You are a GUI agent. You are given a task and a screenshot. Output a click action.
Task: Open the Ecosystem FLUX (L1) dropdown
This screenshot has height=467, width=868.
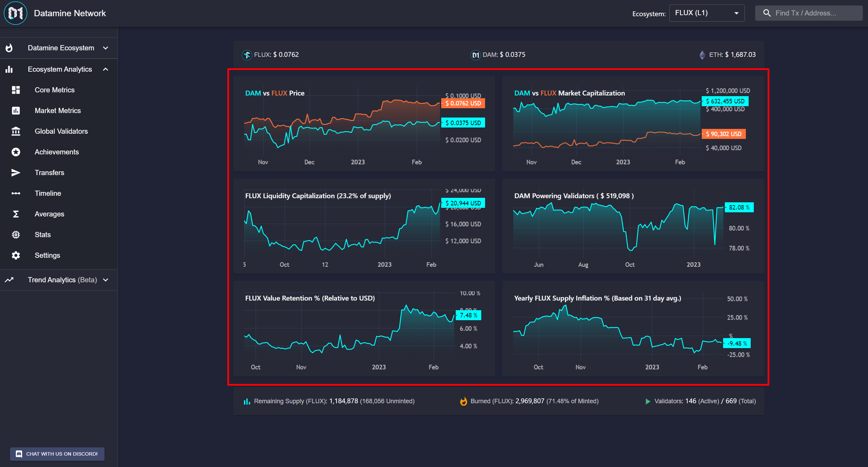(x=707, y=13)
